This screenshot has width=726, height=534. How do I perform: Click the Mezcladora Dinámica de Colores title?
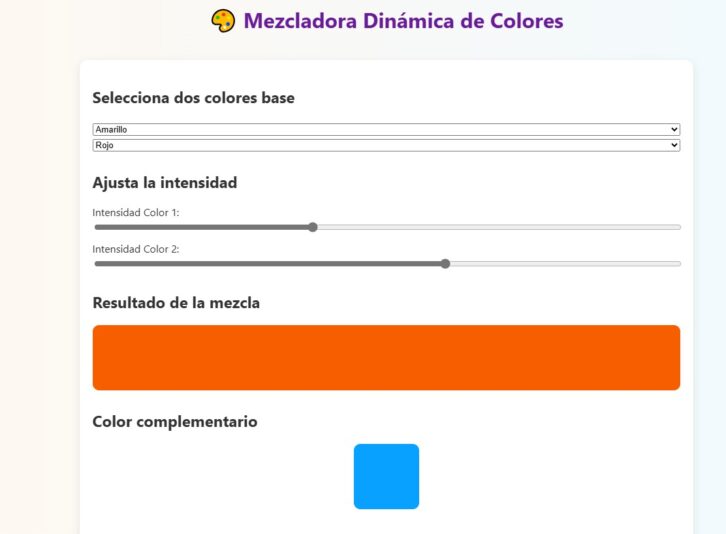tap(403, 21)
